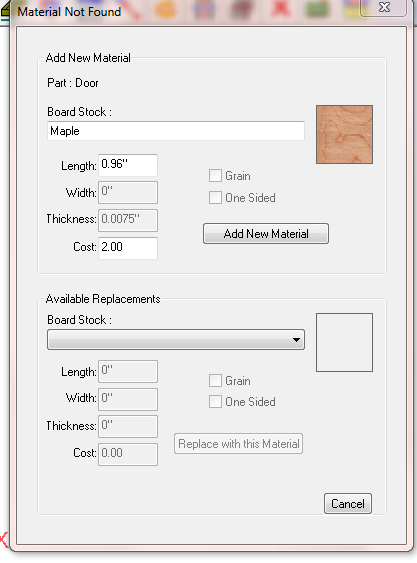Click the Length field showing 0.96"
Screen dimensions: 417x563
[x=128, y=165]
